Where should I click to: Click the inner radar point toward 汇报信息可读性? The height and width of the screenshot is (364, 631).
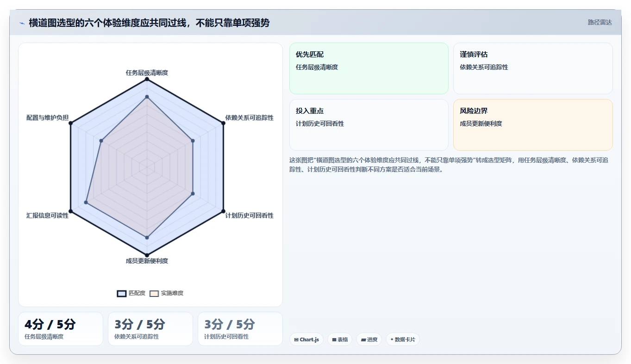pos(86,202)
